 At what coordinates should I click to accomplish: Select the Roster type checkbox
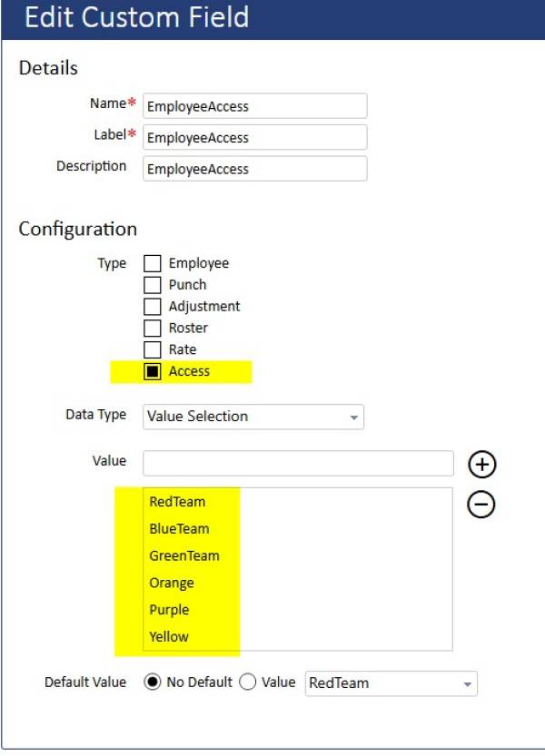[153, 328]
